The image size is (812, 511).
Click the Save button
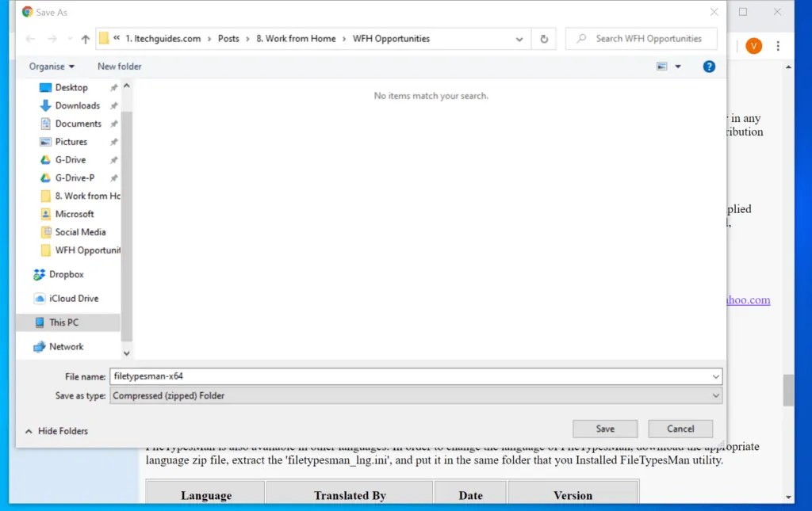605,429
